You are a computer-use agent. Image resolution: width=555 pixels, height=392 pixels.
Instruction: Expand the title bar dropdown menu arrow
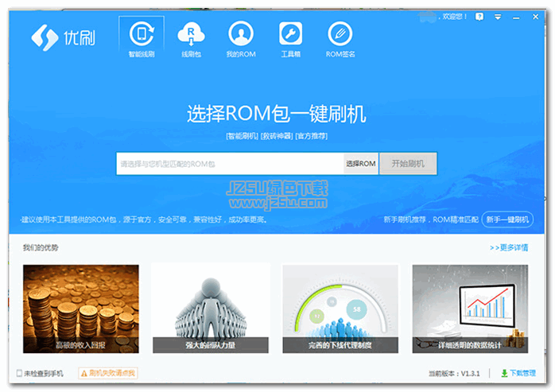coord(498,17)
